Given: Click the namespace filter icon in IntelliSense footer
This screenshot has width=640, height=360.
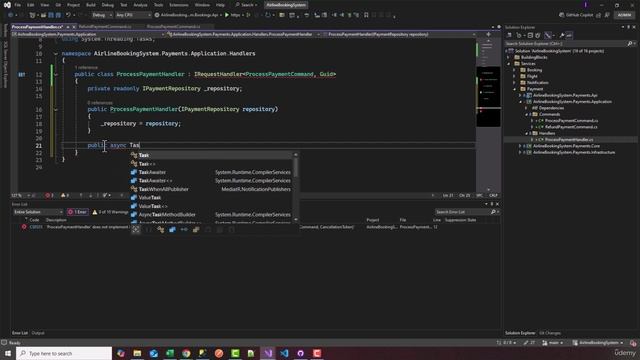Looking at the screenshot, I should pyautogui.click(x=148, y=230).
